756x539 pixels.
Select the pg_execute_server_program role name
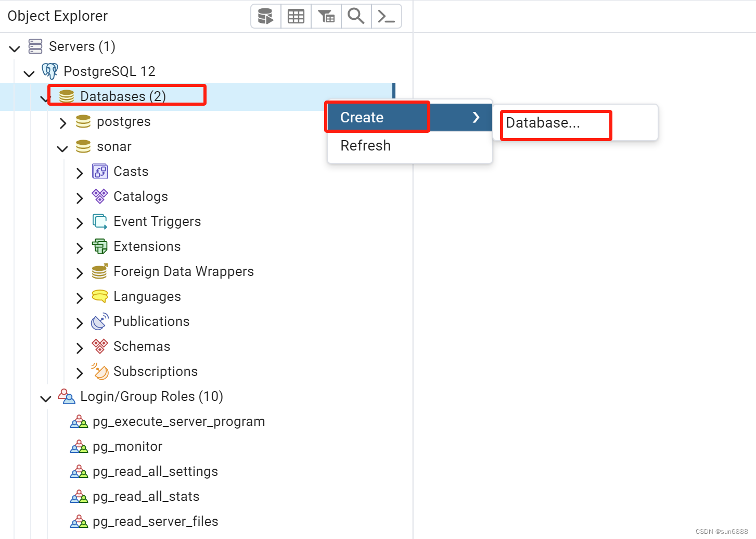[179, 421]
